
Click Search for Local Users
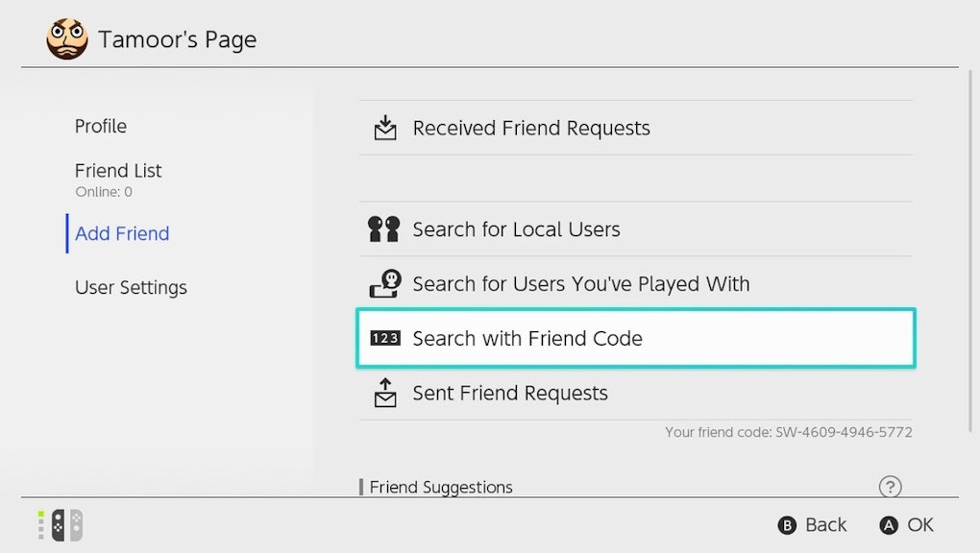516,228
